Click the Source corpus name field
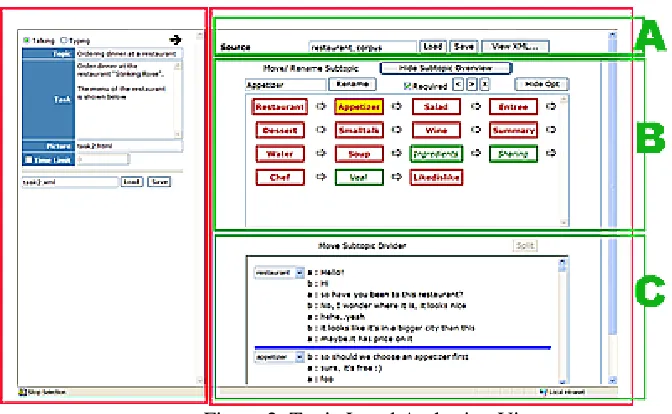This screenshot has width=672, height=414. tap(363, 47)
